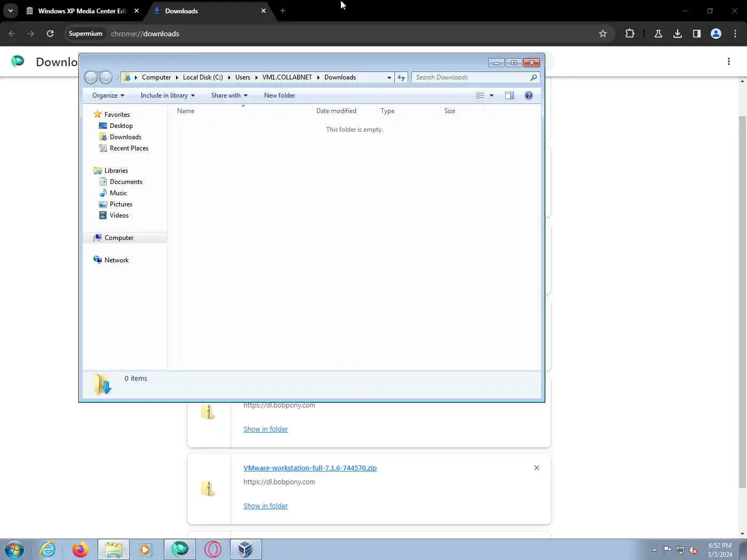Select Network in the navigation pane

116,260
